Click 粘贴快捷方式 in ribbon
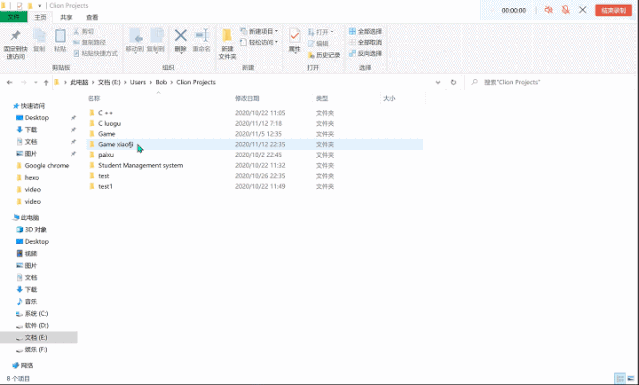Image resolution: width=639 pixels, height=385 pixels. (x=95, y=53)
